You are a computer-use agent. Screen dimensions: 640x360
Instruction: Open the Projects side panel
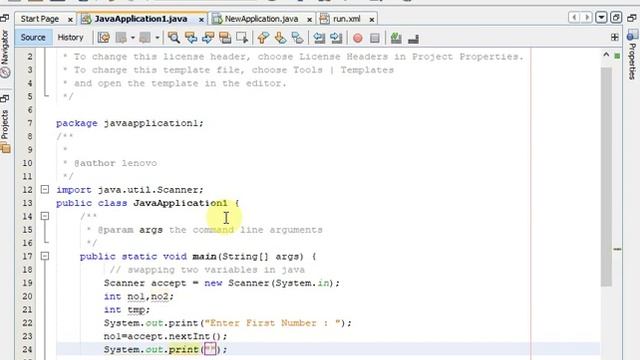pyautogui.click(x=5, y=131)
